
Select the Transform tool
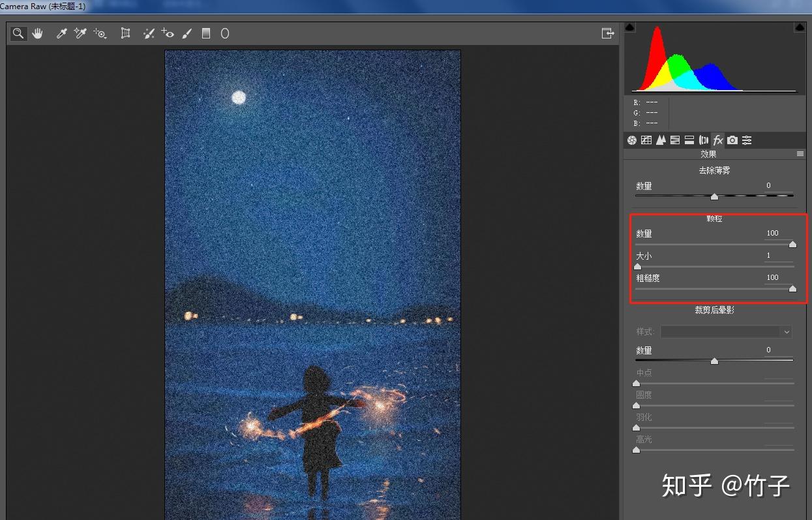(126, 33)
